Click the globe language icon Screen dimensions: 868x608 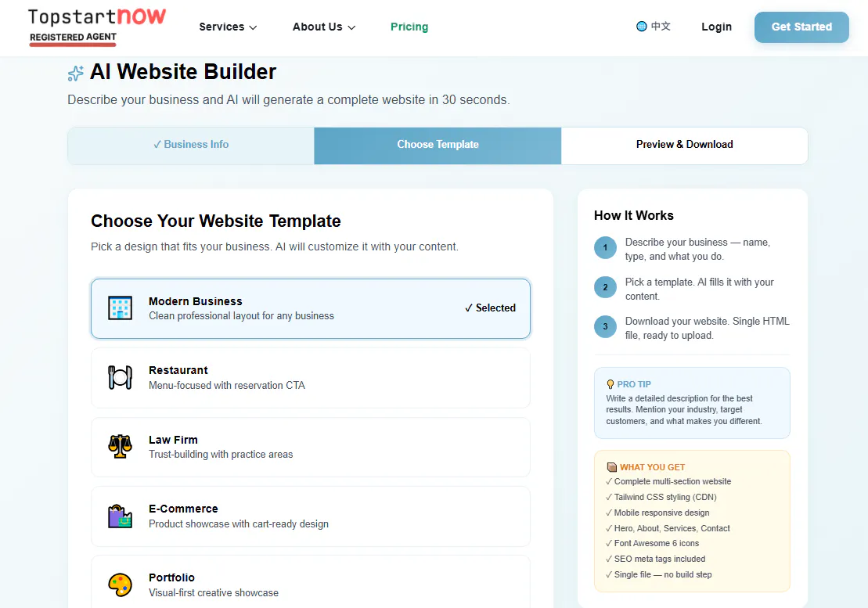tap(642, 26)
